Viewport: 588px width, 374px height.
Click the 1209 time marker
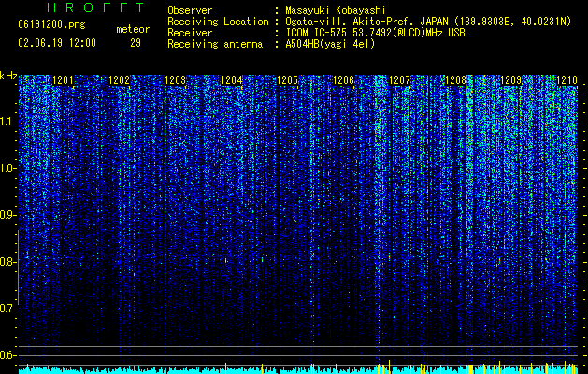click(511, 80)
